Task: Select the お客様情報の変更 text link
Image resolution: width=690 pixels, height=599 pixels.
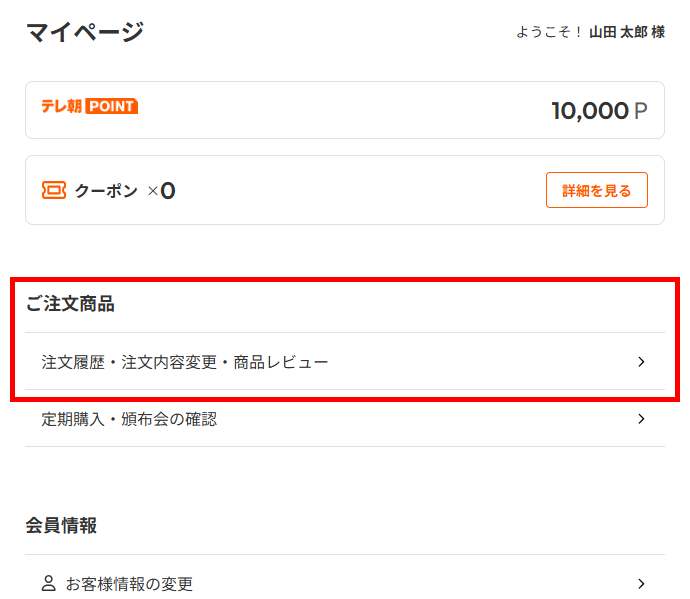Action: pos(129,584)
